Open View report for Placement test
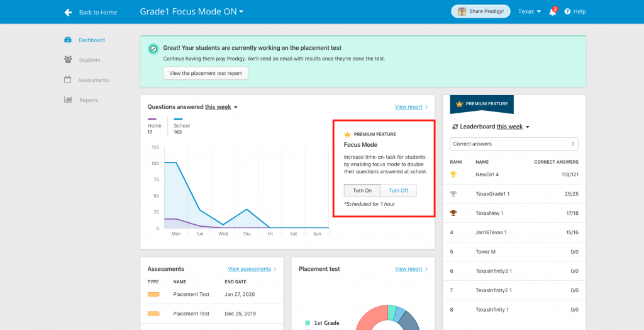Viewport: 644px width, 330px height. point(411,269)
